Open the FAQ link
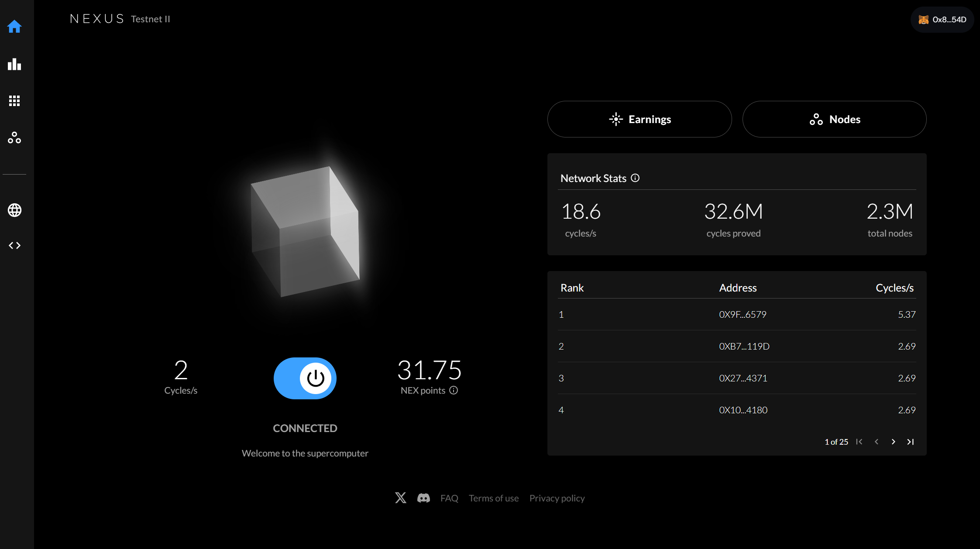Screen dimensions: 980x549 (x=449, y=498)
